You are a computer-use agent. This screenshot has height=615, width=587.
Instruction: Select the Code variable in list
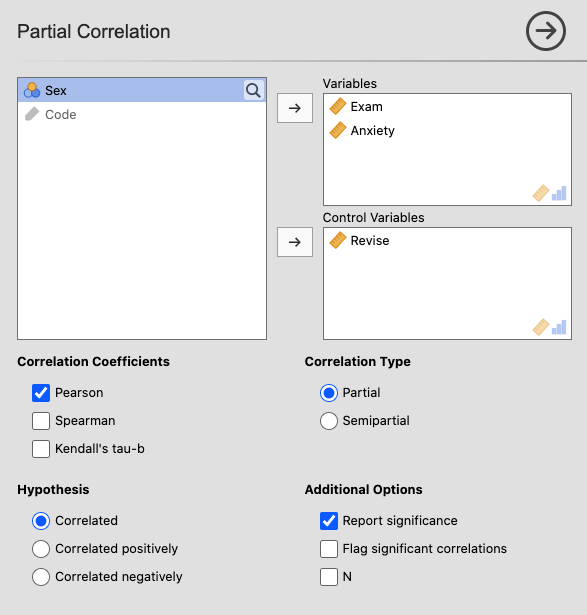point(142,115)
